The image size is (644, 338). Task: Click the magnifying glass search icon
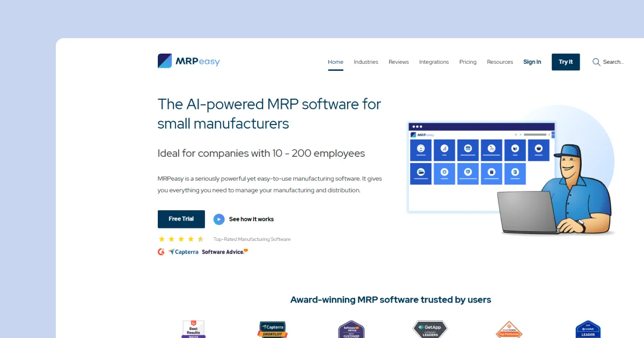pyautogui.click(x=596, y=62)
